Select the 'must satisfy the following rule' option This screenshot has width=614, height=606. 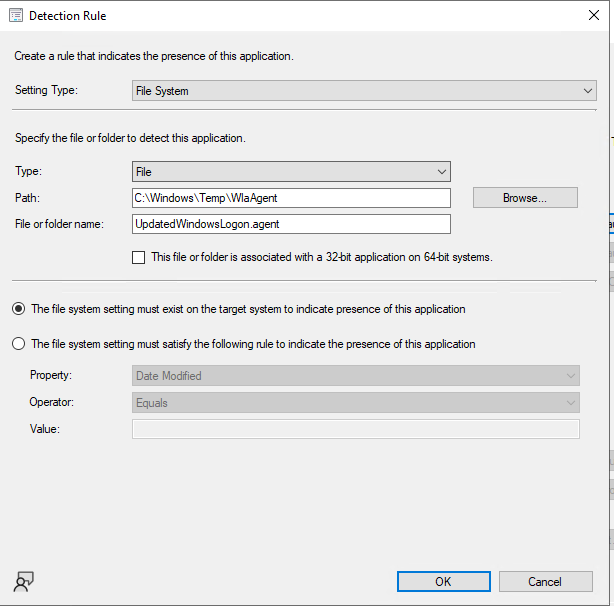19,344
